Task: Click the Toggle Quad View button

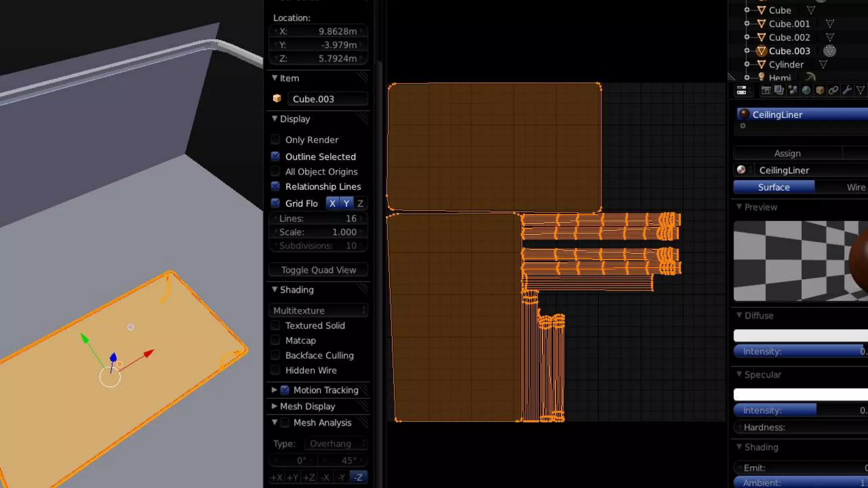Action: [x=318, y=270]
